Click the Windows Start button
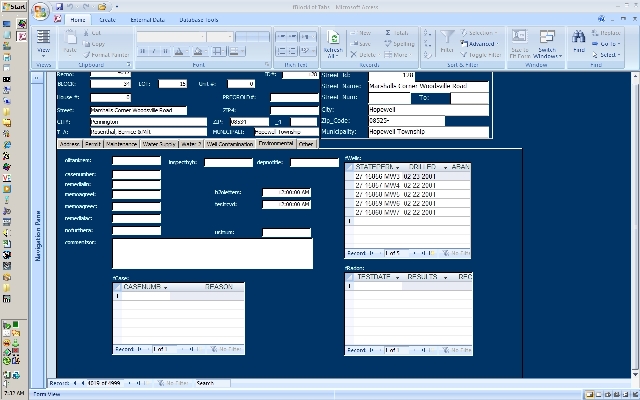The image size is (640, 400). pyautogui.click(x=14, y=8)
